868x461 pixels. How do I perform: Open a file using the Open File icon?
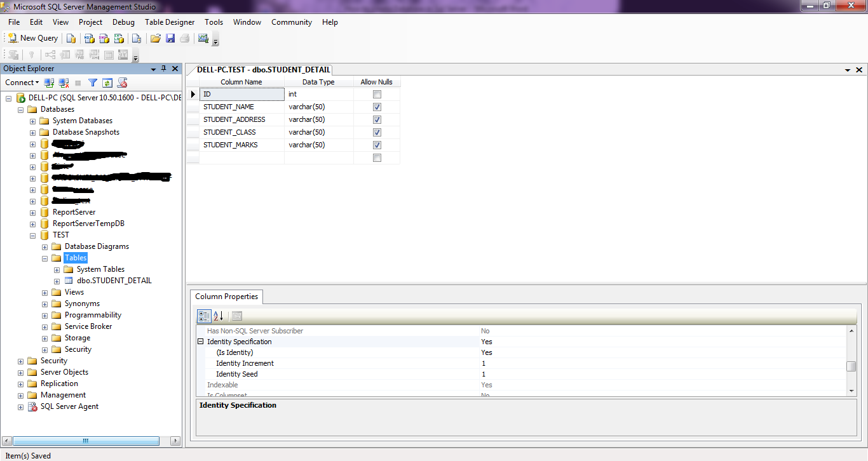(x=155, y=38)
